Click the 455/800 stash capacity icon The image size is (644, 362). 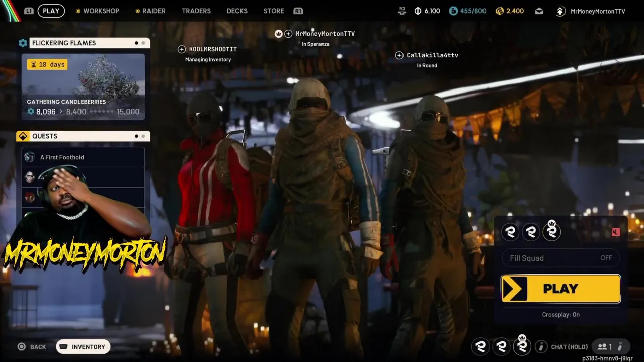tap(453, 11)
